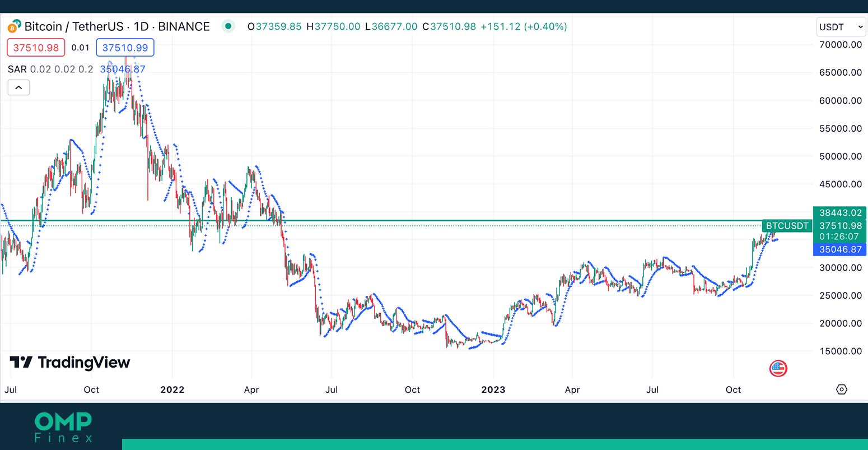This screenshot has width=868, height=450.
Task: Click the green market status dot
Action: tap(228, 26)
